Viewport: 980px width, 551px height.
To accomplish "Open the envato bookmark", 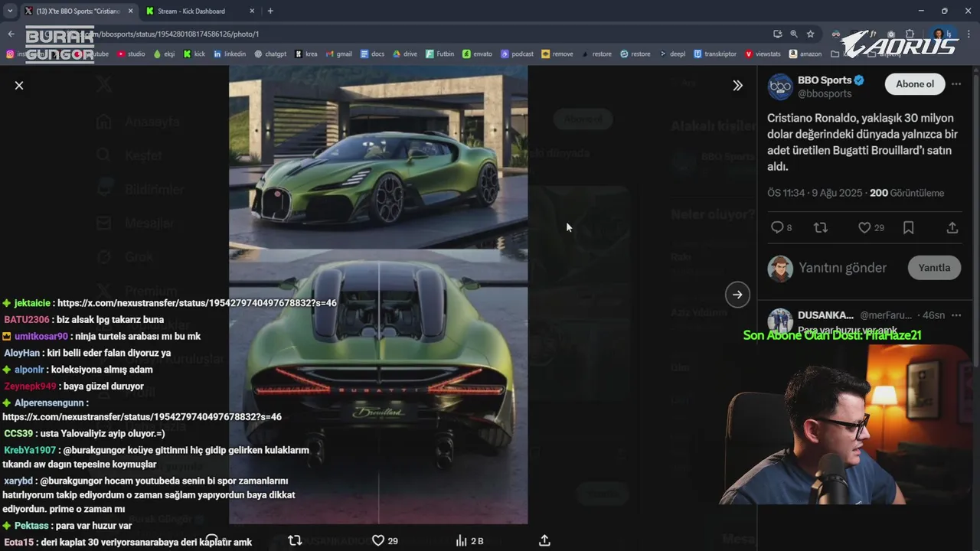I will point(478,54).
